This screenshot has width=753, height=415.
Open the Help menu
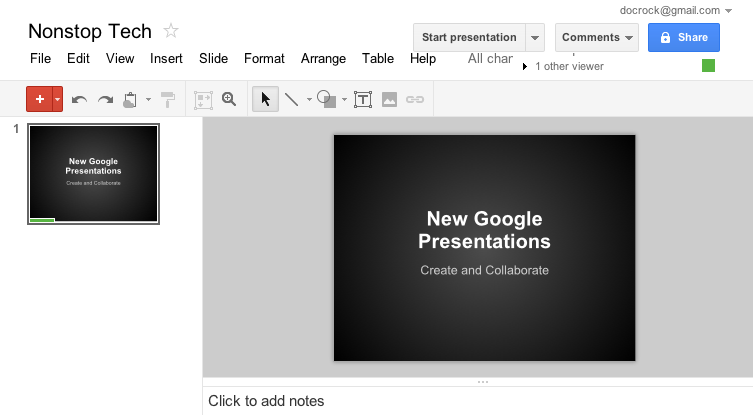[x=423, y=59]
